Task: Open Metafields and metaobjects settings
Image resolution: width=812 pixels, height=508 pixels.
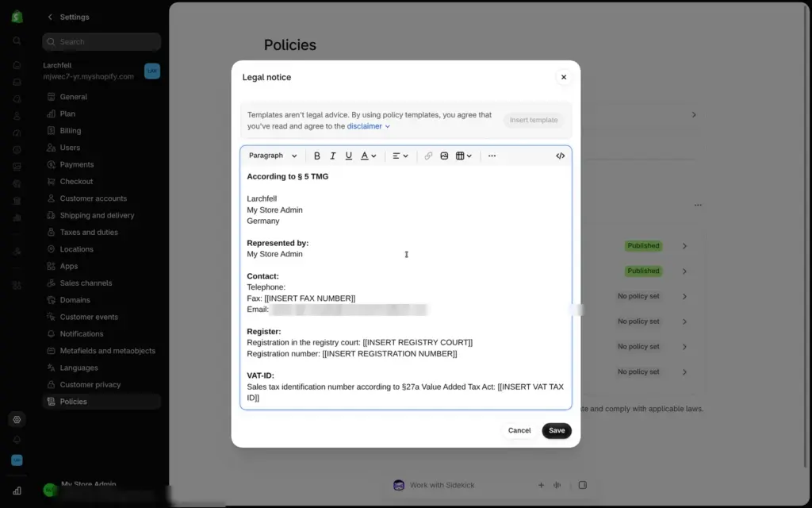Action: pyautogui.click(x=101, y=350)
